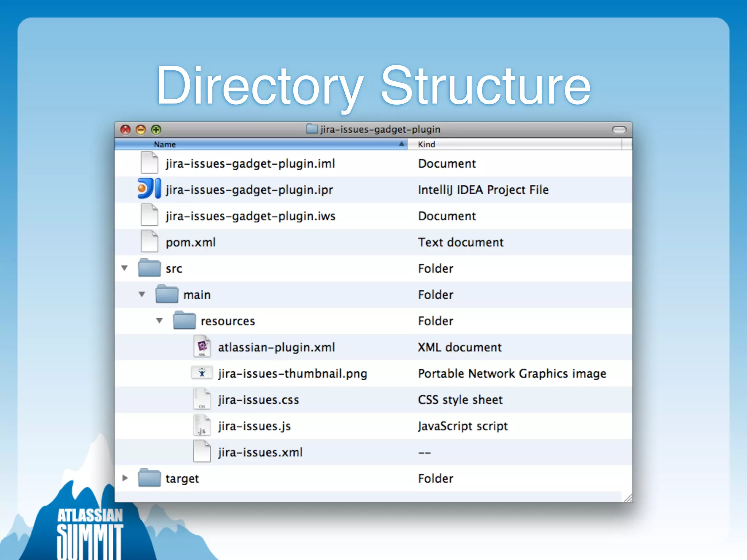Screen dimensions: 747x560
Task: Select the jira-issues.xml file name
Action: click(260, 452)
